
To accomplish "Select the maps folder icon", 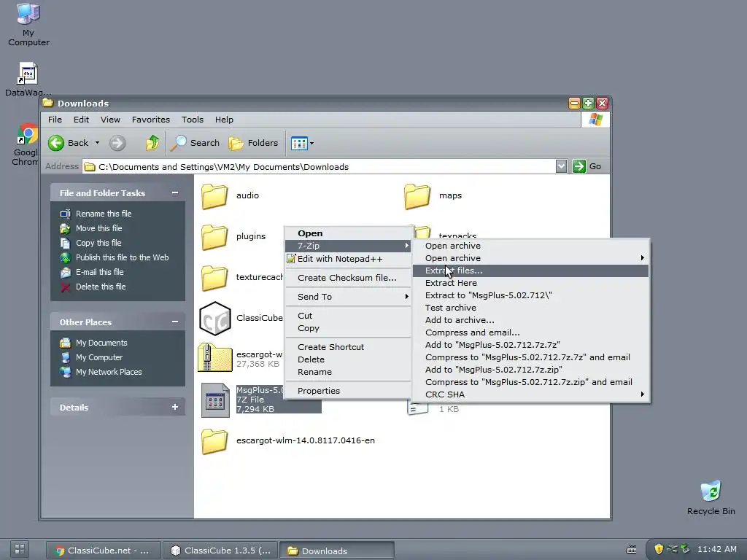I will 417,195.
